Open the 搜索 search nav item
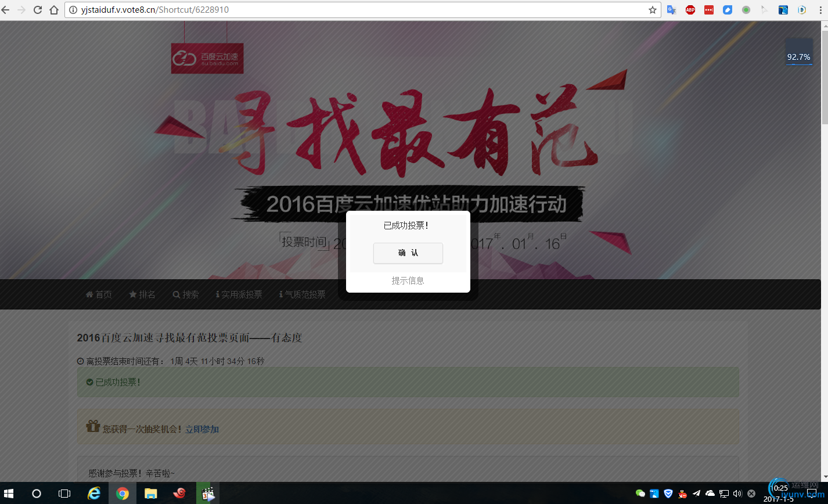Viewport: 828px width, 504px height. point(186,294)
